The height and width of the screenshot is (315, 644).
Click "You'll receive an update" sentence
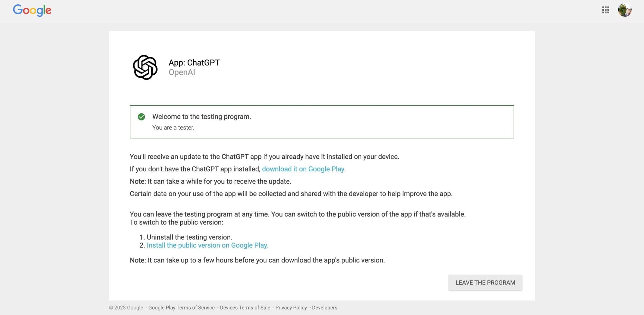tap(264, 157)
